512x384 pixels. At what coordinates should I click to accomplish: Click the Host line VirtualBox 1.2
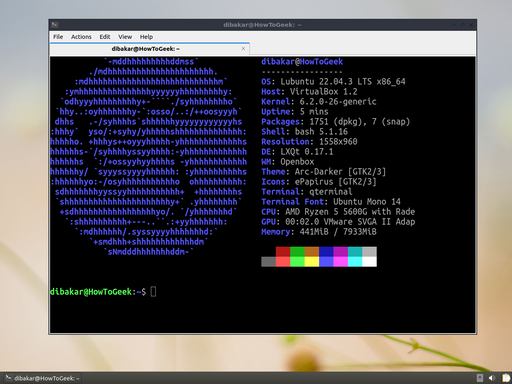309,92
